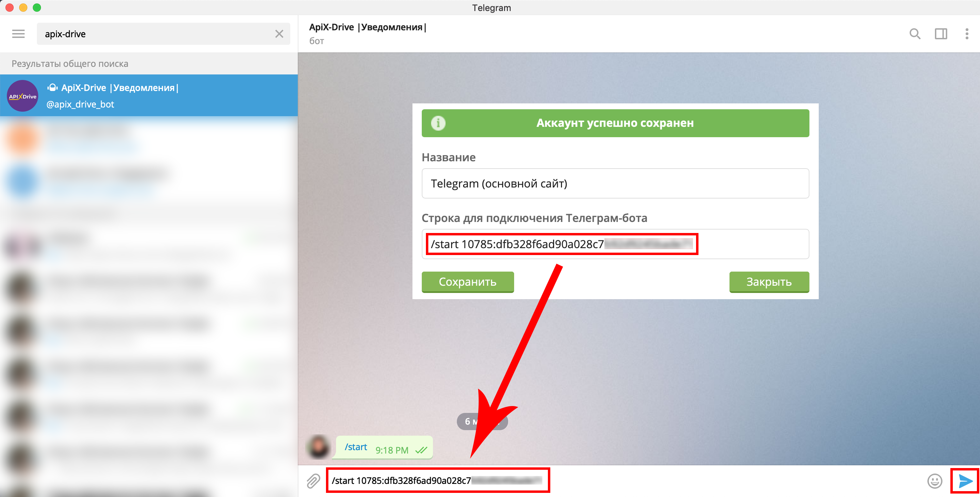This screenshot has width=980, height=497.
Task: Click the date badge above /start message
Action: click(482, 421)
